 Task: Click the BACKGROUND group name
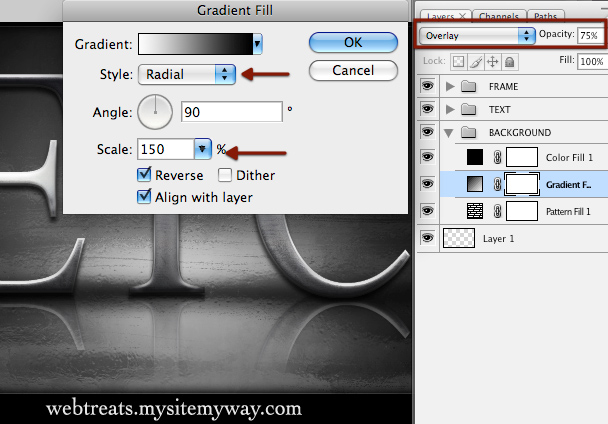click(520, 133)
